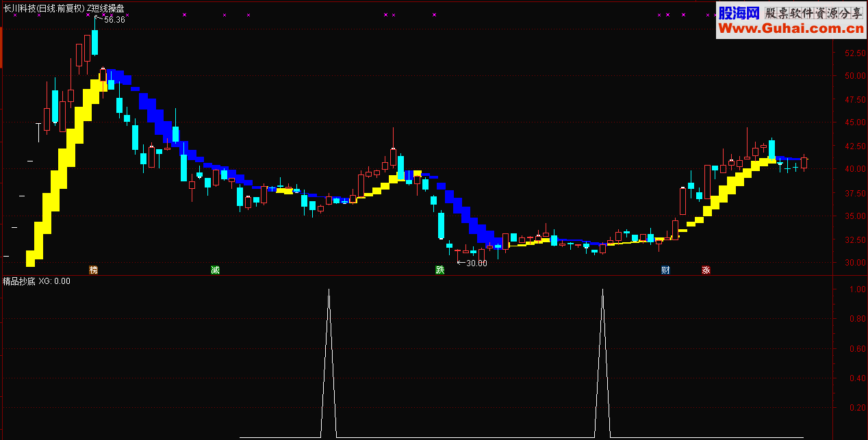Click the XG: 0.00 indicator value
Screen dimensions: 868x440
(x=54, y=281)
